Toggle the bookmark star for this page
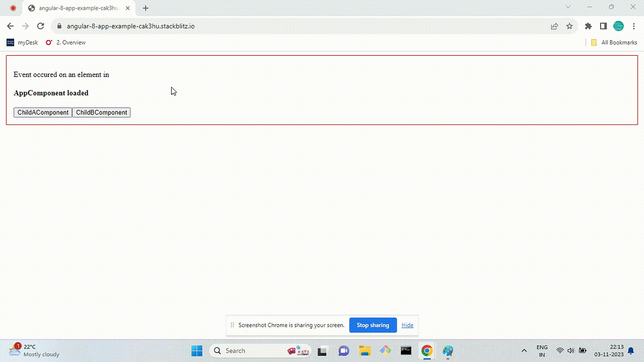 569,26
